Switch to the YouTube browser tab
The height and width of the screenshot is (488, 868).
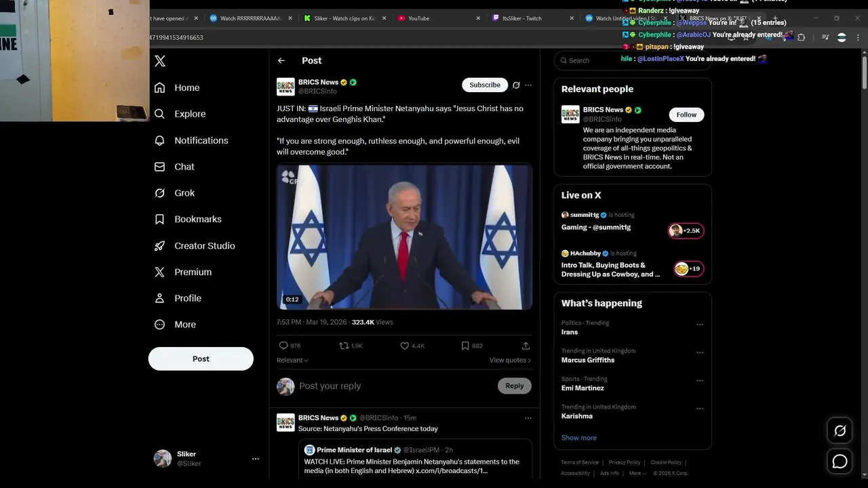tap(439, 18)
